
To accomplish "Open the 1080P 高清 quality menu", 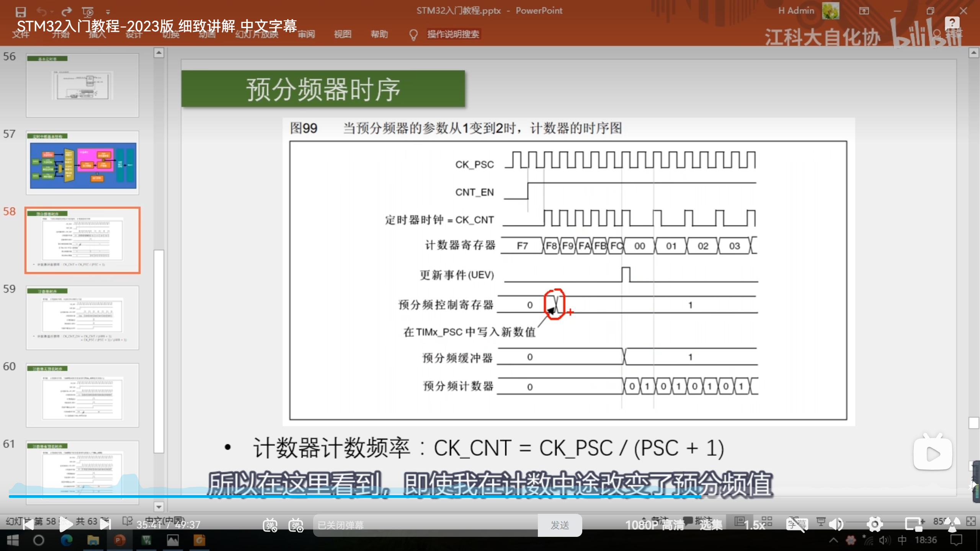I will [x=655, y=525].
